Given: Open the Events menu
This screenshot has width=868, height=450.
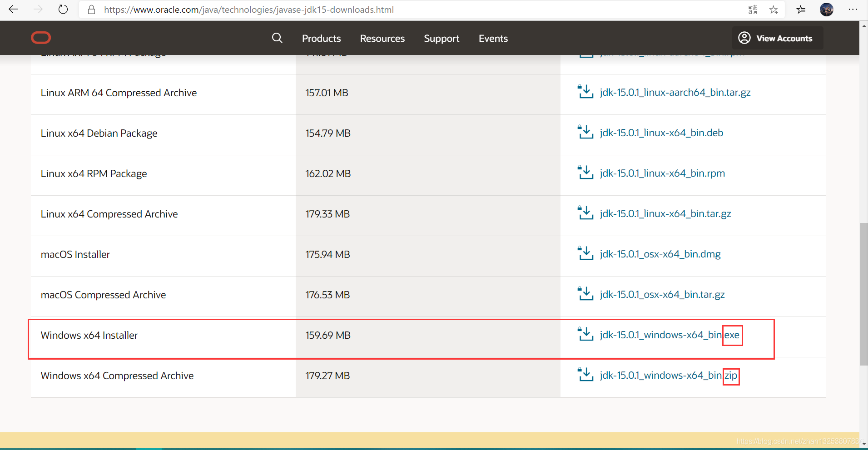Looking at the screenshot, I should (493, 39).
